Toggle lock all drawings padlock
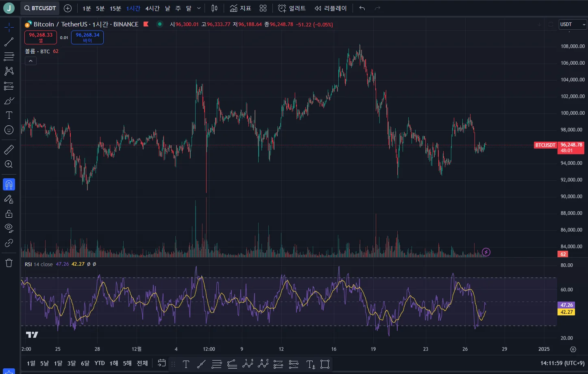 tap(9, 214)
